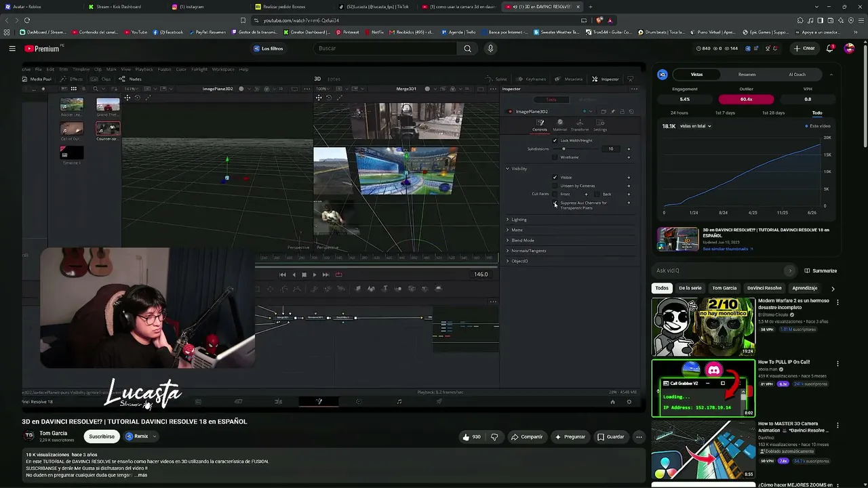Uncheck the Visible checkbox
Image resolution: width=868 pixels, height=488 pixels.
coord(555,178)
